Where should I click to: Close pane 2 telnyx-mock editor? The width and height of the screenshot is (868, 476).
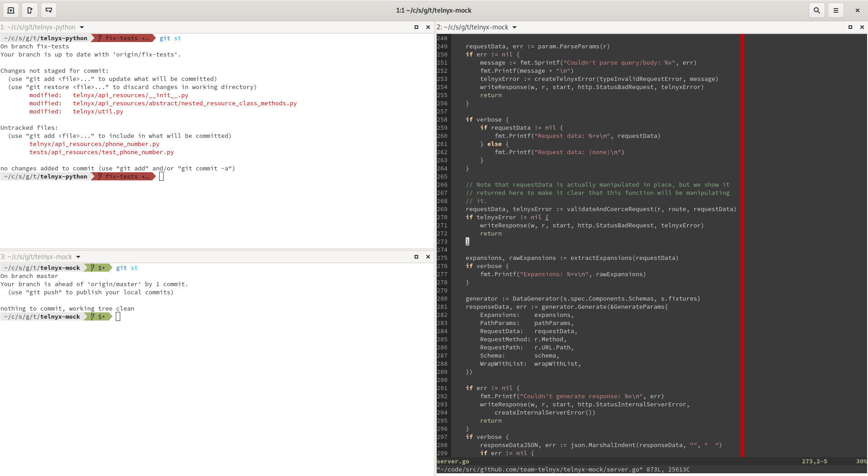pos(862,27)
